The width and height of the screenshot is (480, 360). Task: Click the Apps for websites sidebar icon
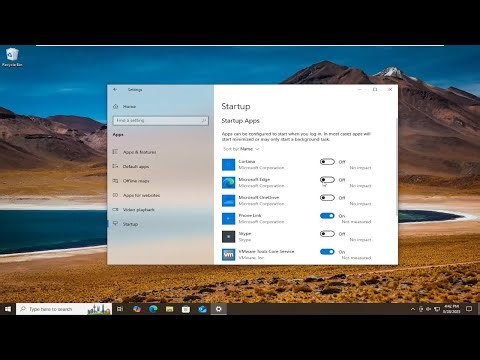(x=115, y=195)
